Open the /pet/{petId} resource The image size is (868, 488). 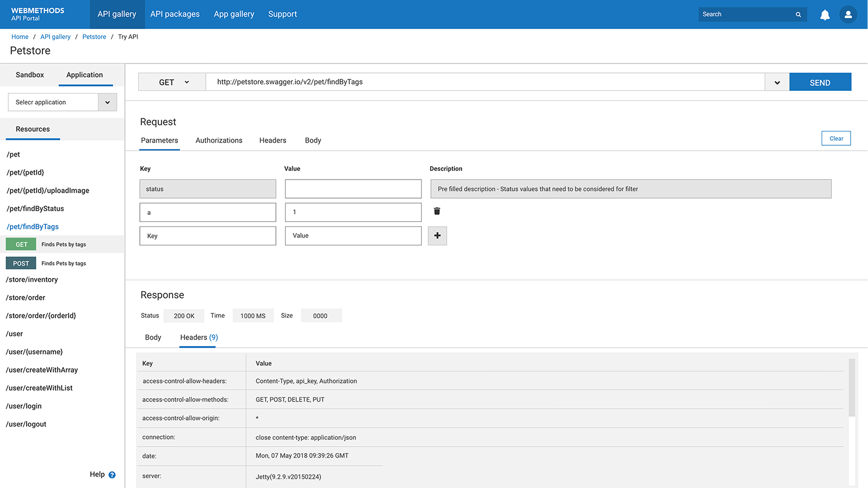coord(25,172)
